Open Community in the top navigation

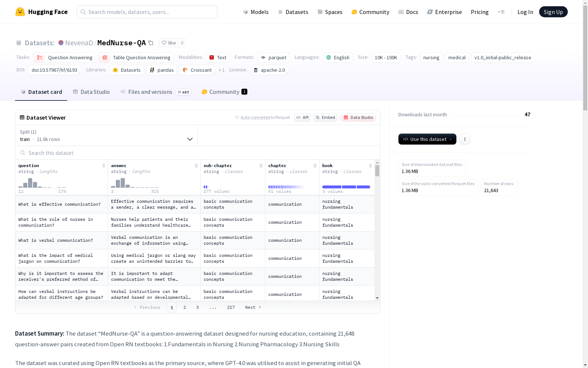(x=370, y=12)
